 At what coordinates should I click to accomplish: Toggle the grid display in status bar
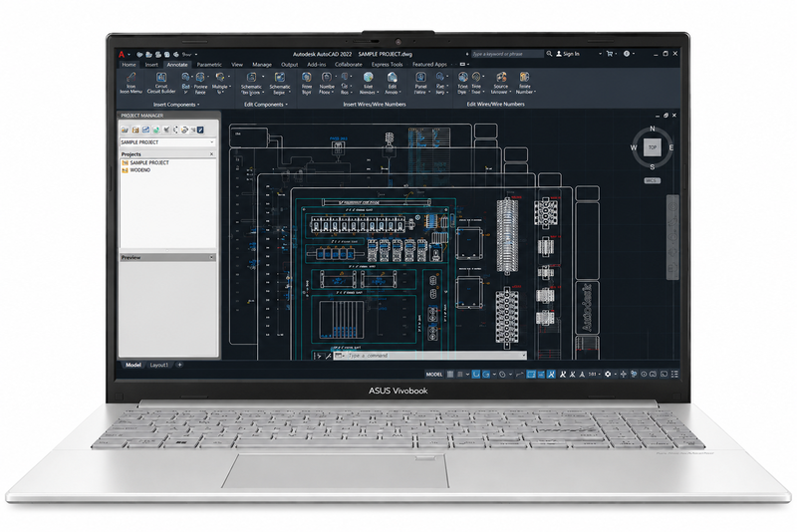[x=450, y=374]
